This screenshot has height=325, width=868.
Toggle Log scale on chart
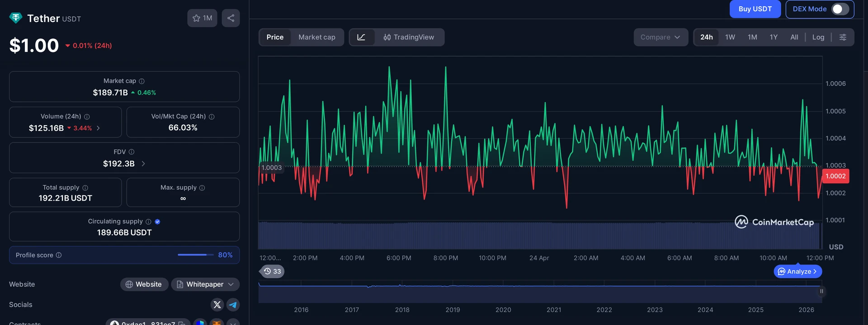[818, 37]
